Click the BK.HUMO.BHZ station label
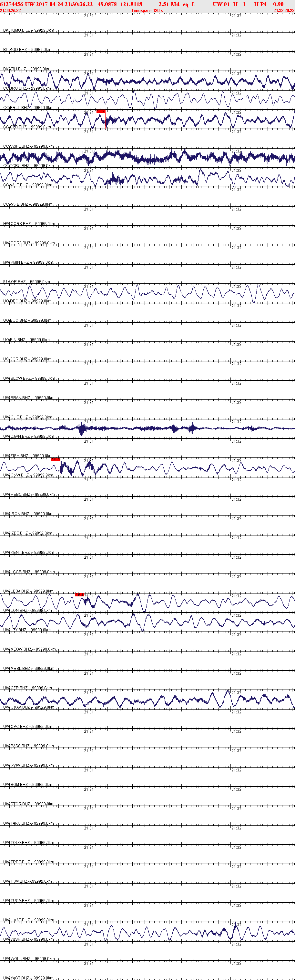Screen dimensions: 295x980 pyautogui.click(x=29, y=30)
